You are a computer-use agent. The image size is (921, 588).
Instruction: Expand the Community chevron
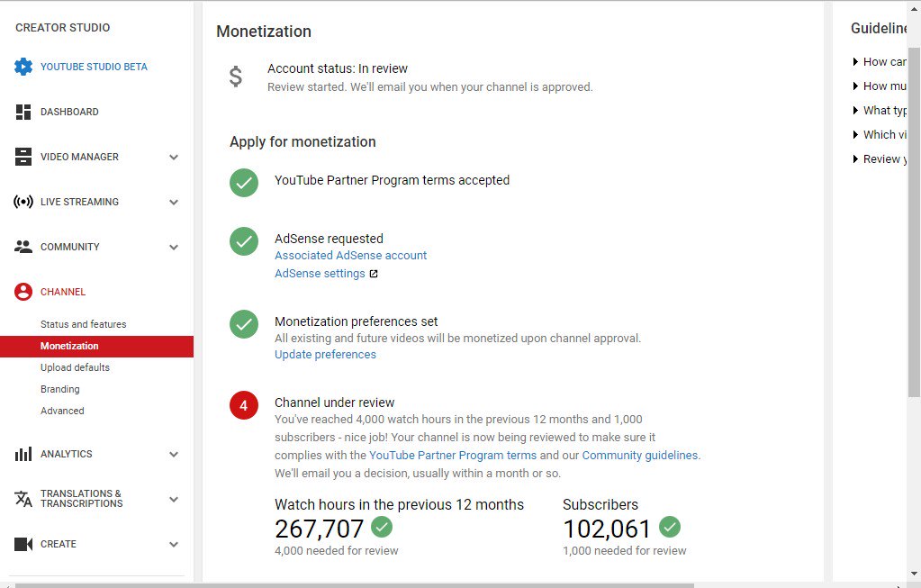(174, 248)
